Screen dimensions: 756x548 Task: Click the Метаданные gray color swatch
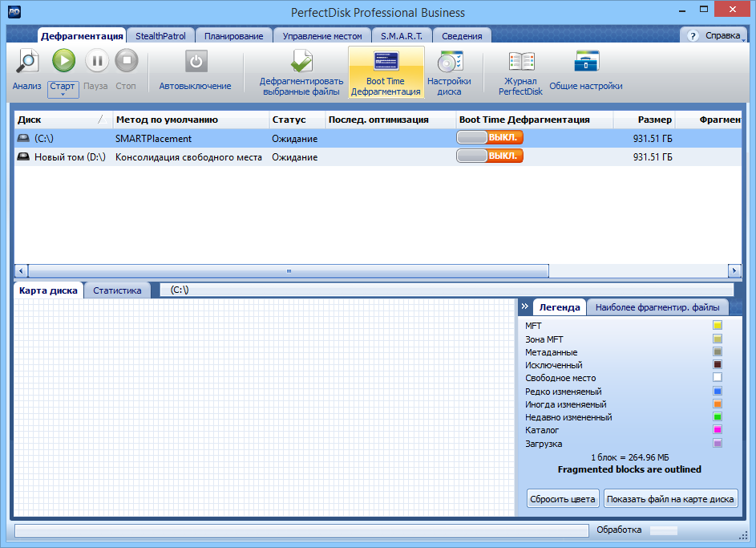[718, 351]
